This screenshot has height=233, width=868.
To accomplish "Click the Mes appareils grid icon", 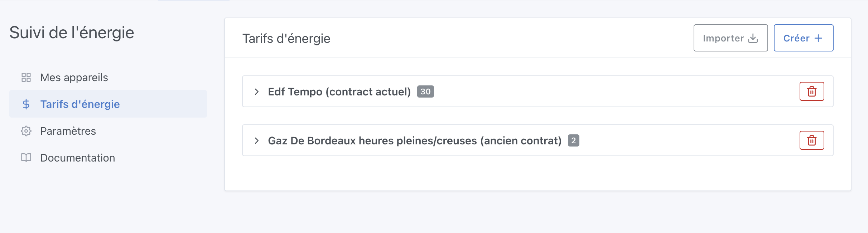I will 26,77.
